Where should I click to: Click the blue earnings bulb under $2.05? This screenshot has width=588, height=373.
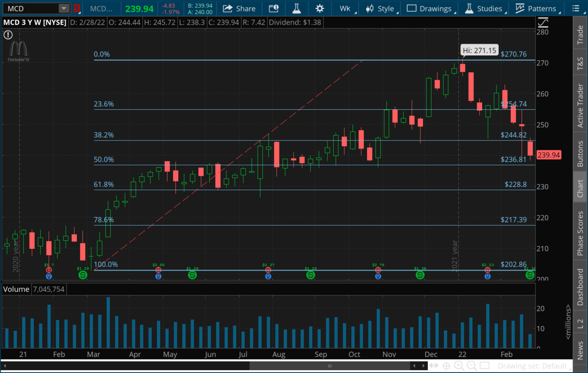[x=158, y=276]
